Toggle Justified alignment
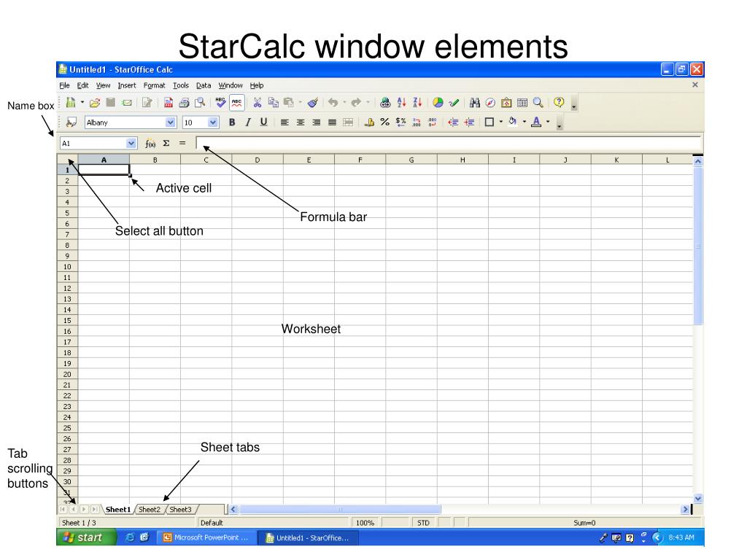The height and width of the screenshot is (560, 747). (x=332, y=122)
